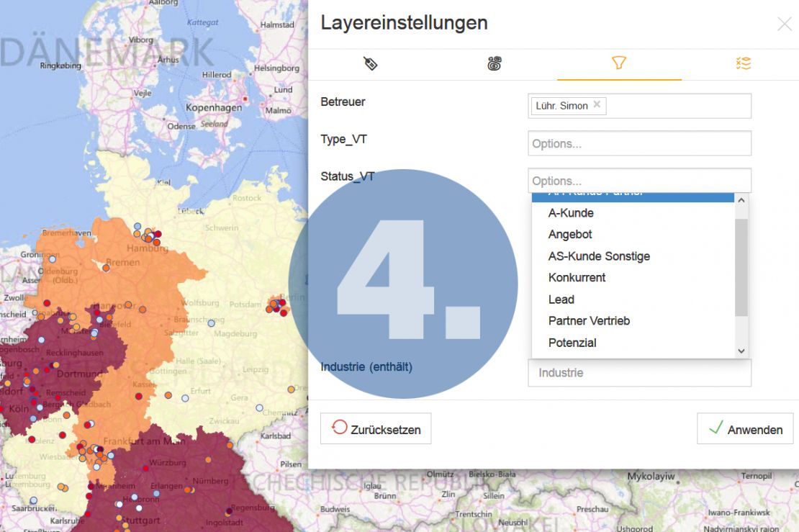Click Kopenhagen label on the map
The height and width of the screenshot is (532, 799).
click(x=214, y=108)
